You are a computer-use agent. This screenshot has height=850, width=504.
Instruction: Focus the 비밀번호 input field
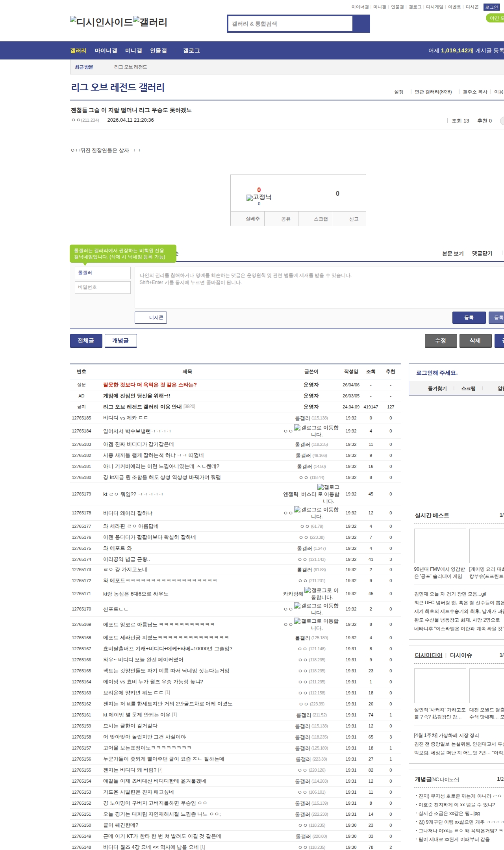pos(103,288)
